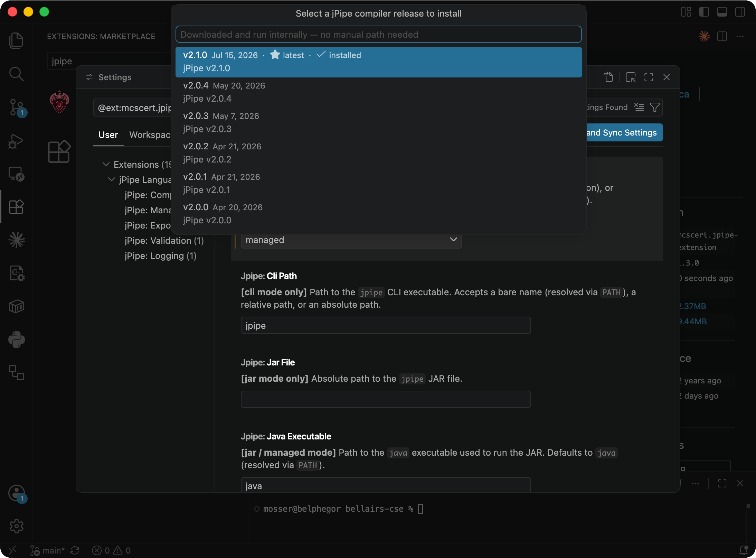The image size is (756, 558).
Task: Switch to the Workspace settings tab
Action: click(150, 135)
